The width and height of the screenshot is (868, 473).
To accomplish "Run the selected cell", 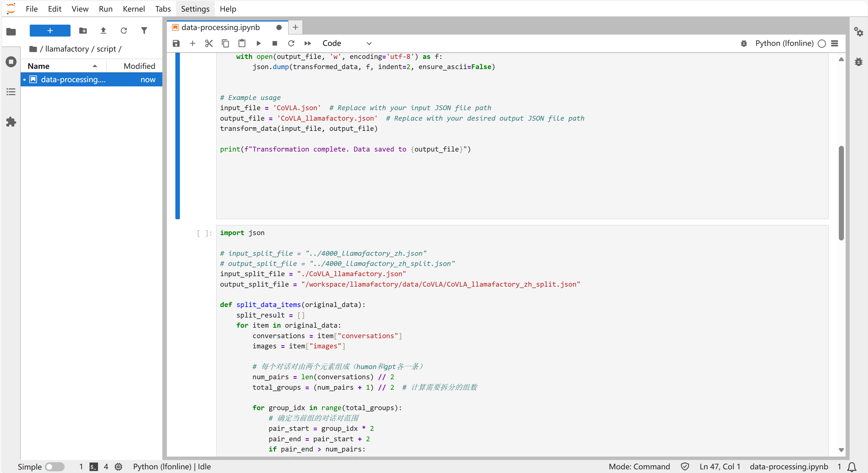I will tap(258, 43).
